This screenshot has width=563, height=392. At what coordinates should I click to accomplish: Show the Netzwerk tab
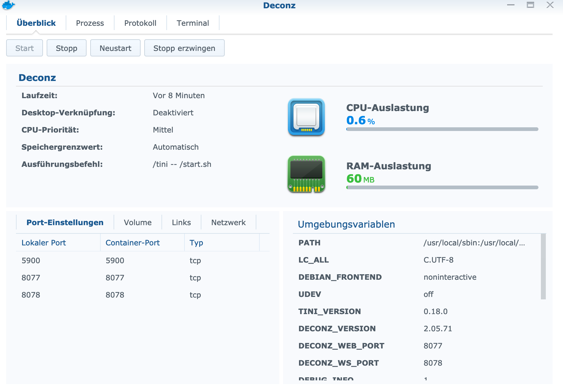point(228,222)
